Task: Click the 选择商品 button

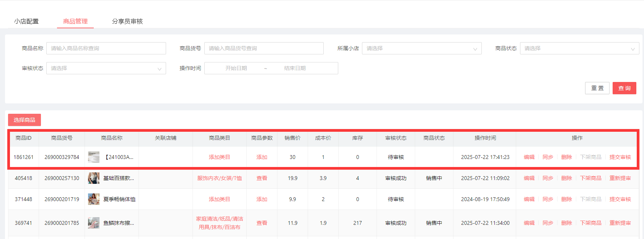Action: 24,120
